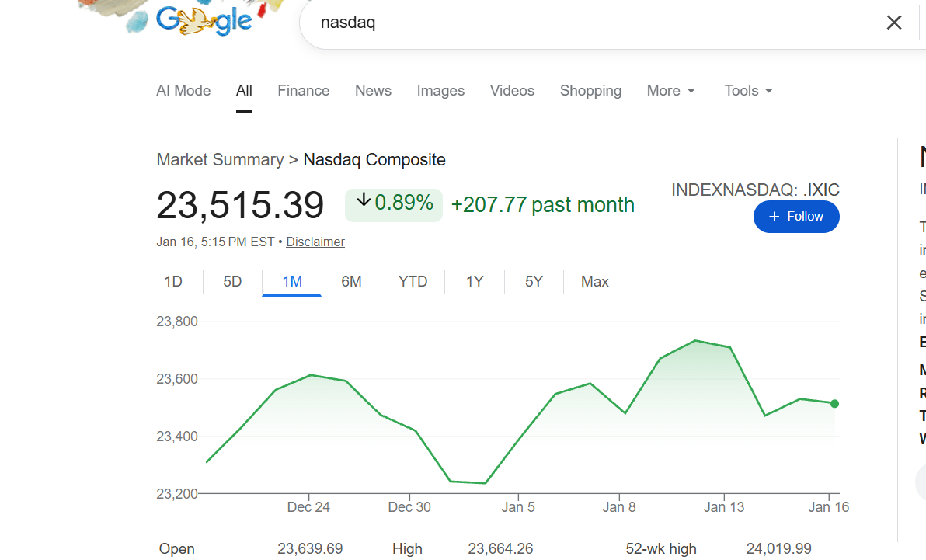Show the 6M chart range

[351, 281]
